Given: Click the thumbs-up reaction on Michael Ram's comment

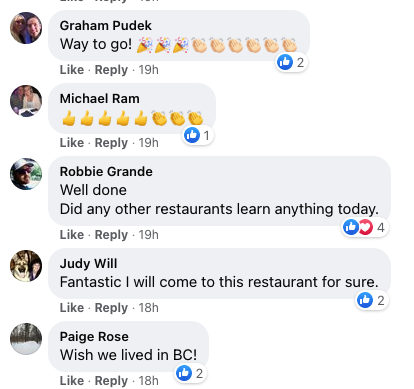Looking at the screenshot, I should coord(192,135).
